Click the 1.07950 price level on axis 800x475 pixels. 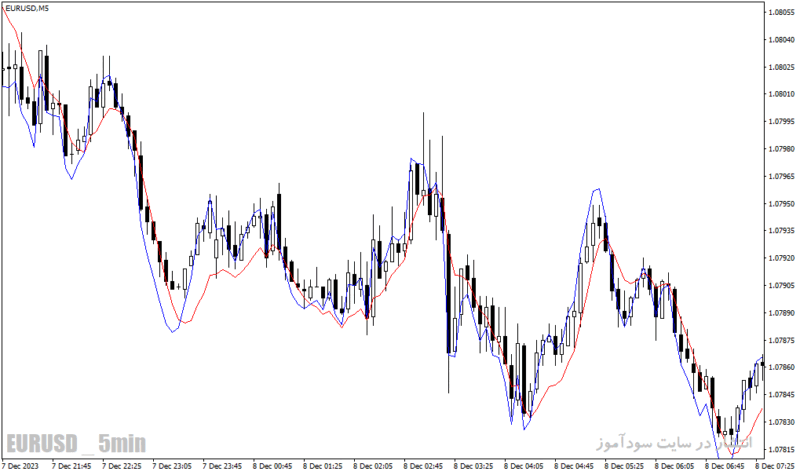[x=782, y=204]
